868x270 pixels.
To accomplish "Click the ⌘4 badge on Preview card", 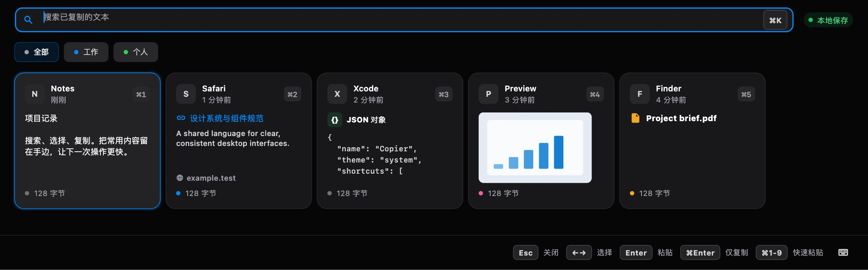I will coord(595,94).
